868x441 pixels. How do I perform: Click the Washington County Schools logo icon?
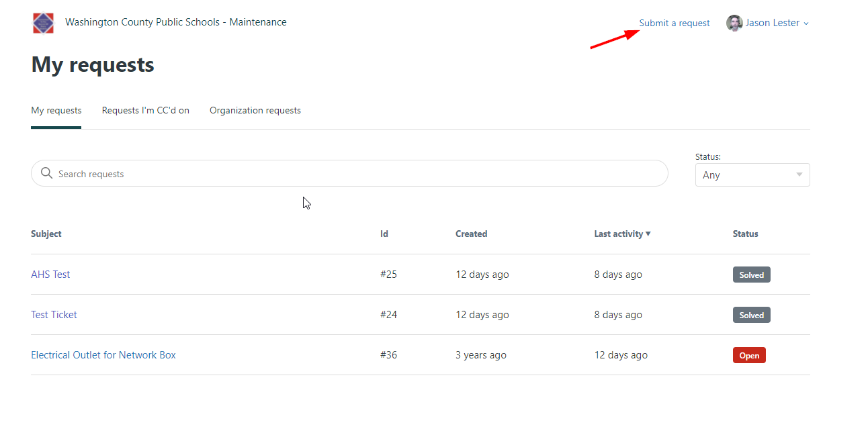(43, 23)
